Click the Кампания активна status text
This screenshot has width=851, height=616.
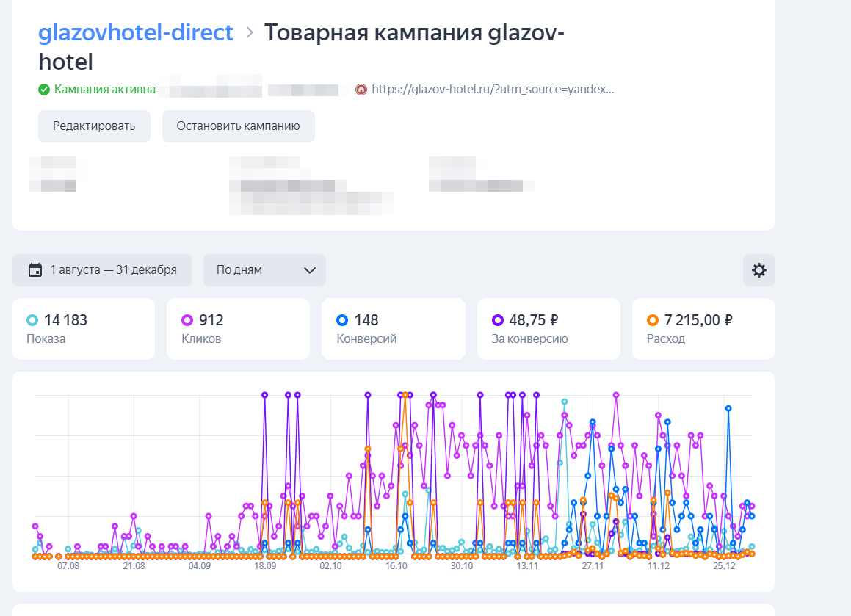pyautogui.click(x=105, y=90)
